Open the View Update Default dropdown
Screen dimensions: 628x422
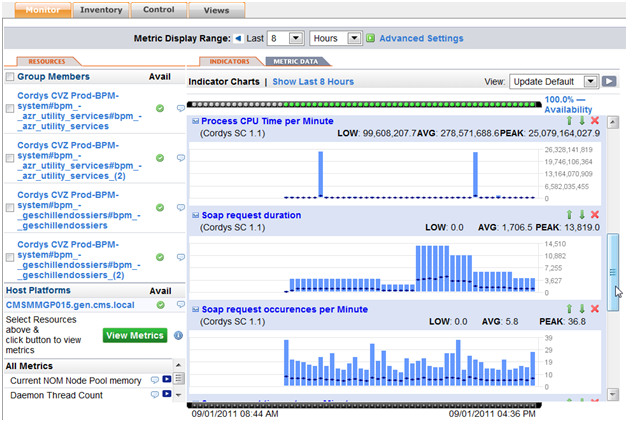554,82
